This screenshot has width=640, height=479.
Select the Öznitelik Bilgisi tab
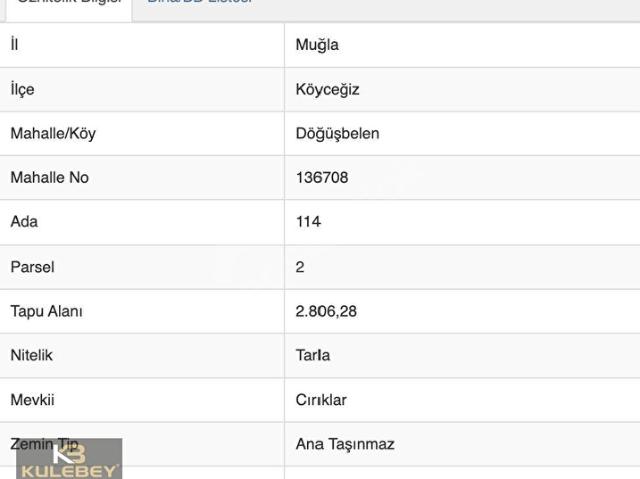coord(68,3)
